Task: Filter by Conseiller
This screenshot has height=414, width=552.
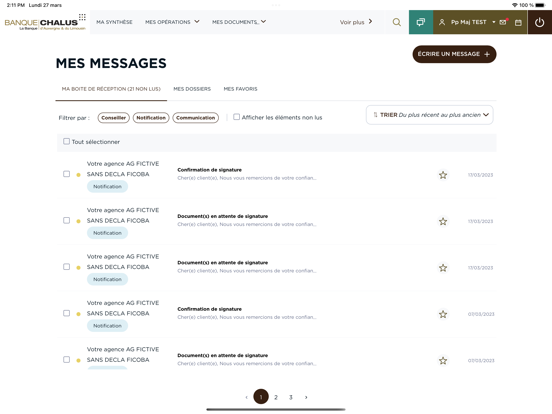Action: tap(113, 118)
